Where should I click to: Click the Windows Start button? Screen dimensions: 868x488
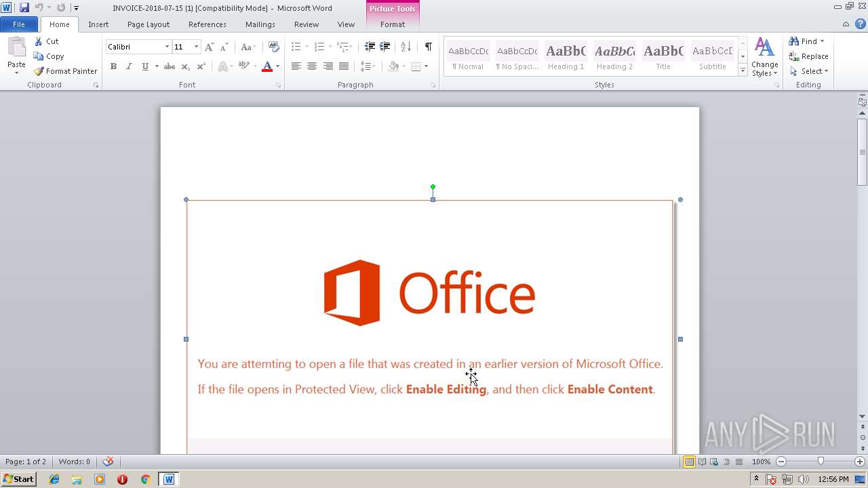18,479
